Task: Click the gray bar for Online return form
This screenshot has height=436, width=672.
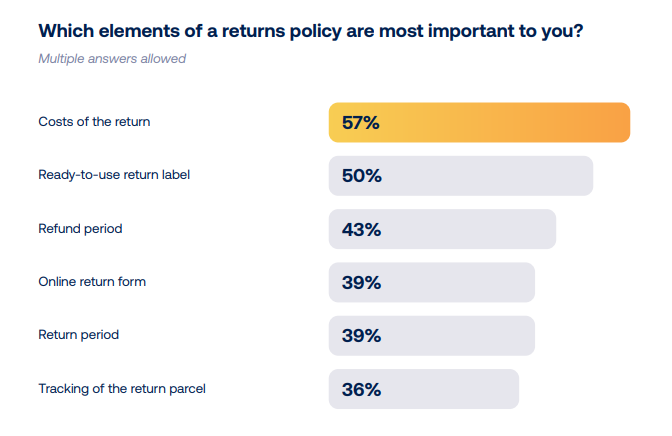Action: [x=450, y=282]
